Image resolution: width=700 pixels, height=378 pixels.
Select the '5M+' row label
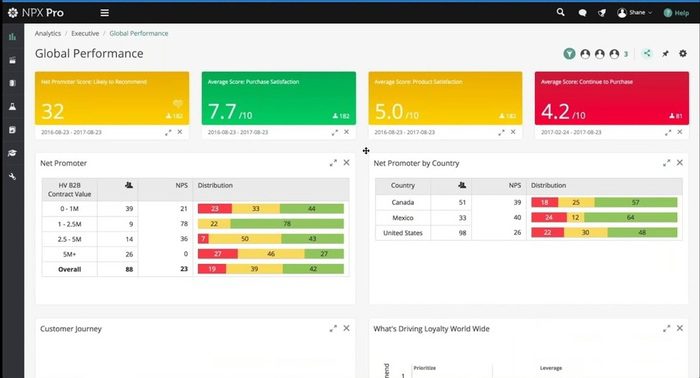click(x=70, y=254)
